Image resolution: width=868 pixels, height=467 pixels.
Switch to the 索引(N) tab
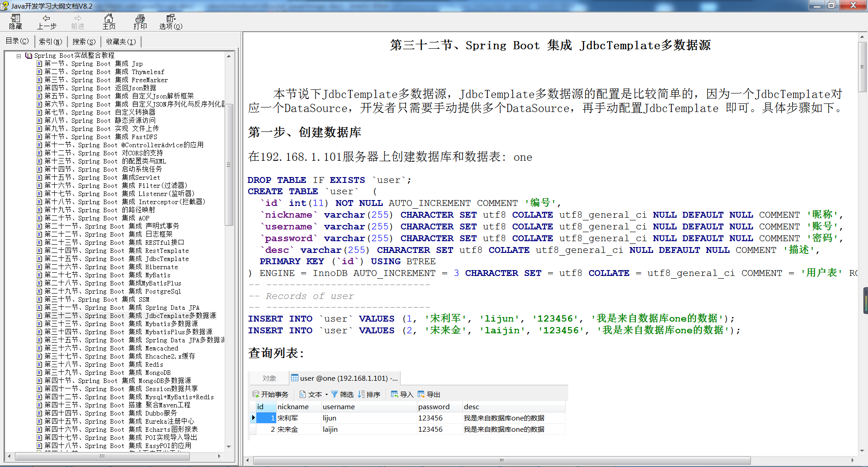(50, 42)
